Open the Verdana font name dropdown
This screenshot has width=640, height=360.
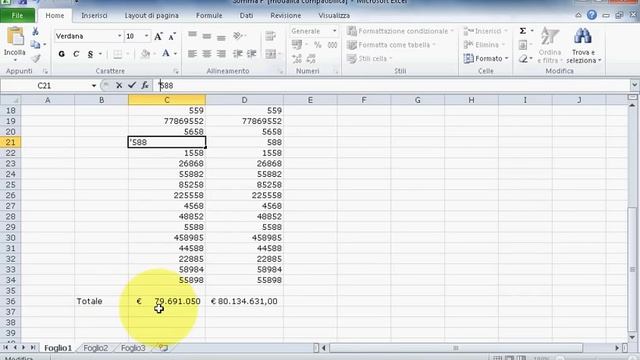pos(120,36)
